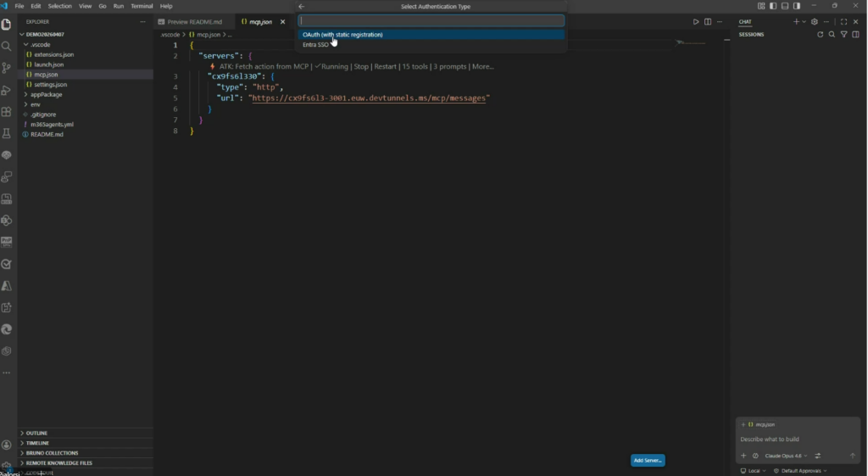Click the Select Authentication Type input box
Screen dimensions: 868x476
(431, 20)
